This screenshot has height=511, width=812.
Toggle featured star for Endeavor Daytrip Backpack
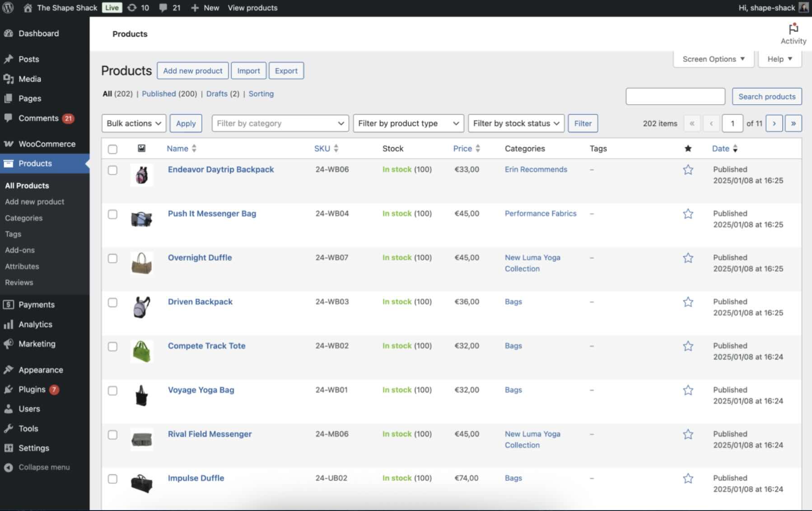[x=688, y=170]
